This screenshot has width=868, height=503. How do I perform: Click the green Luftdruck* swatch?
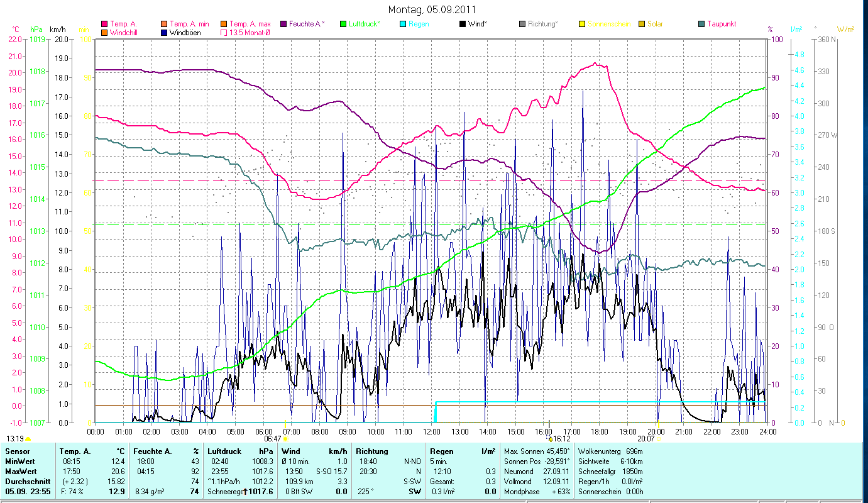[343, 24]
